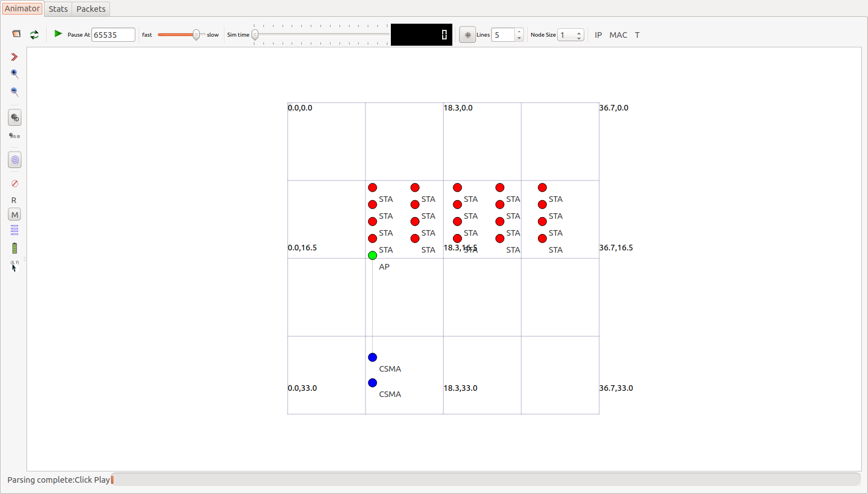Start the animation with the green Play button
The width and height of the screenshot is (868, 494).
[58, 34]
